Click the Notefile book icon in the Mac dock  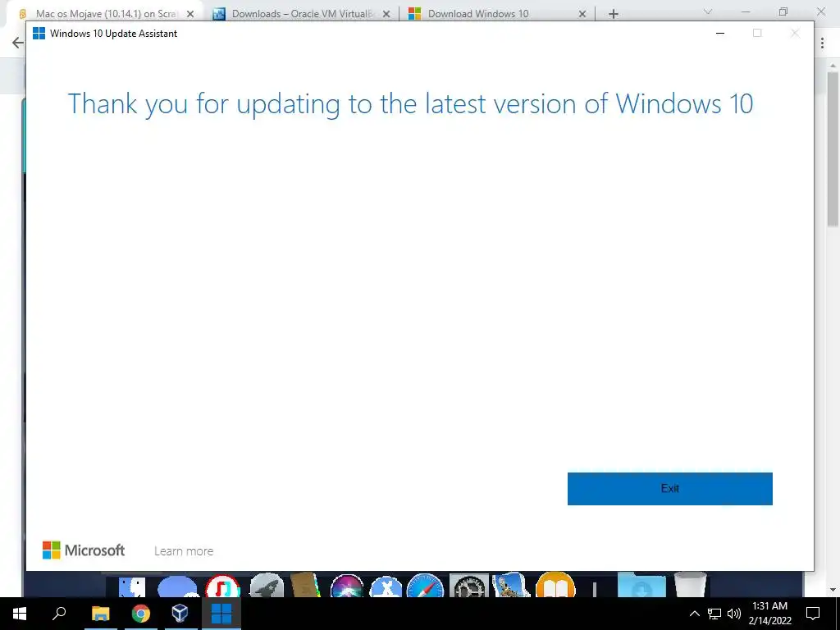click(x=305, y=584)
